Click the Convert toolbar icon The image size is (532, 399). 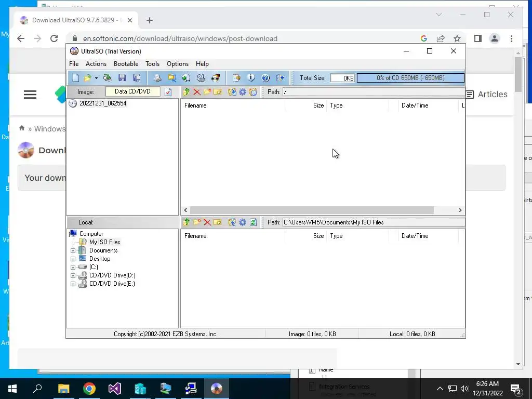[x=172, y=78]
